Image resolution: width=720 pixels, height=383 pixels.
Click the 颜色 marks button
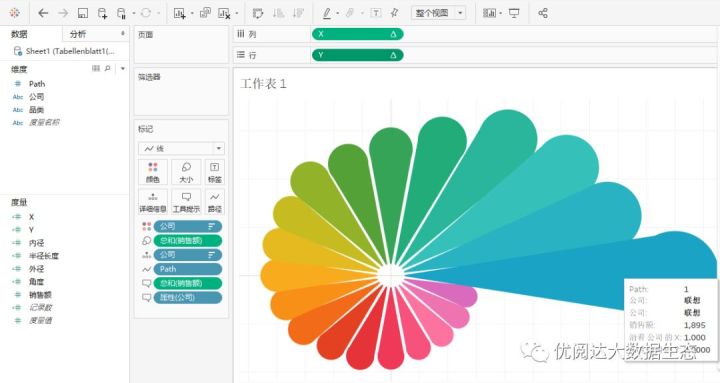153,172
